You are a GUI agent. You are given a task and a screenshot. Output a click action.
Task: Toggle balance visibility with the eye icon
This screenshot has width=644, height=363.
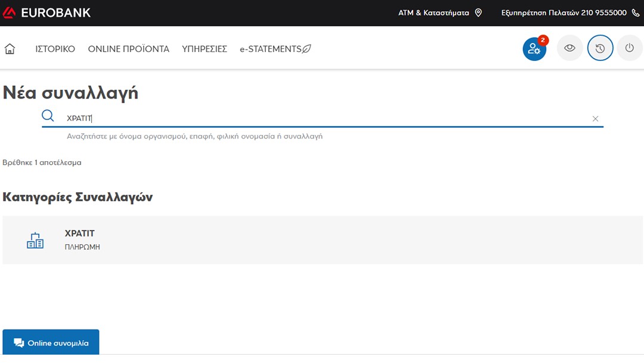point(569,49)
